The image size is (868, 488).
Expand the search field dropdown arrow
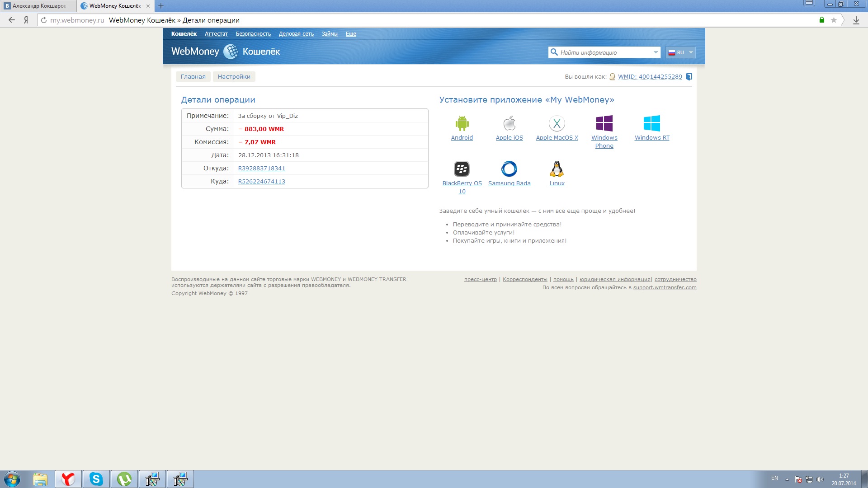(655, 52)
